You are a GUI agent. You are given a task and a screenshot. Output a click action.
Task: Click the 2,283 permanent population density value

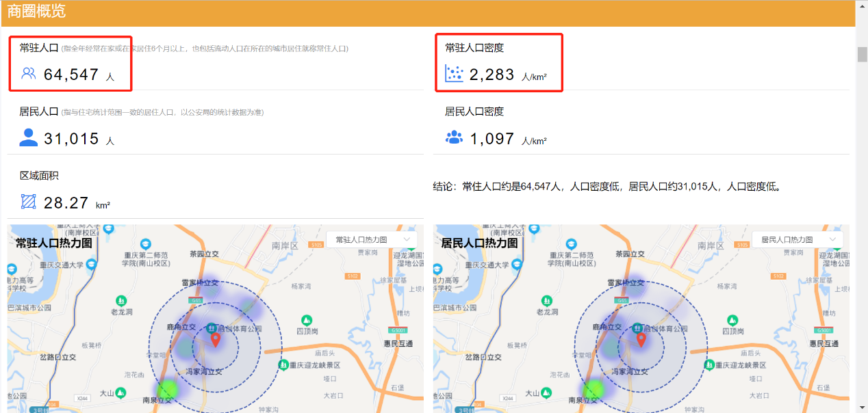[x=492, y=75]
